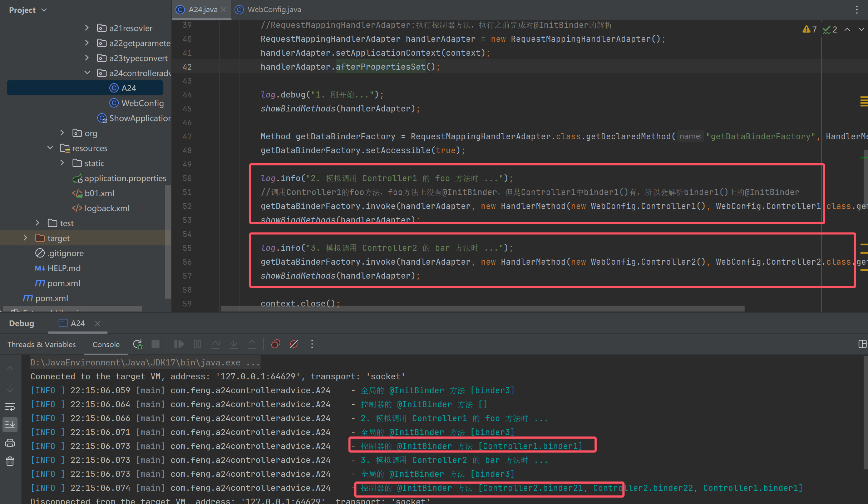Expand the a23typeconvert package
The image size is (868, 504).
(x=87, y=58)
